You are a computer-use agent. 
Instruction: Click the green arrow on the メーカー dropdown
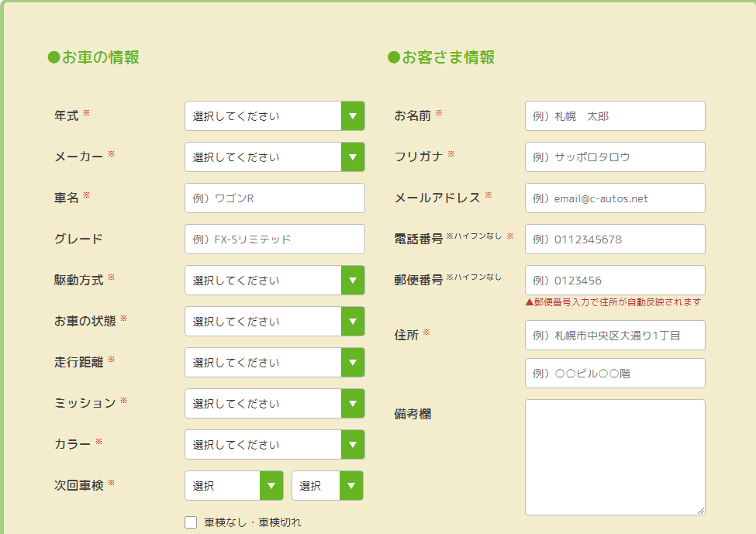click(354, 157)
